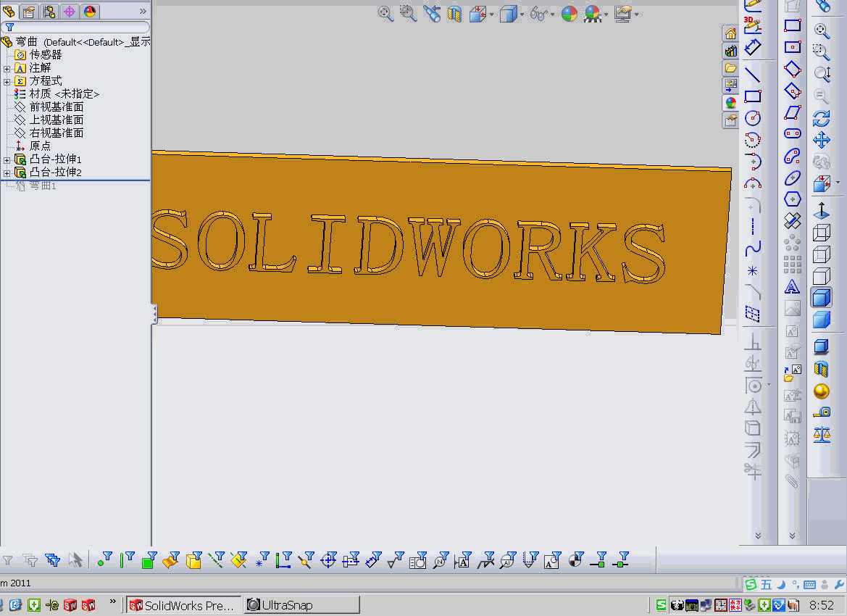
Task: Choose the Smart Dimension tool
Action: 753,48
